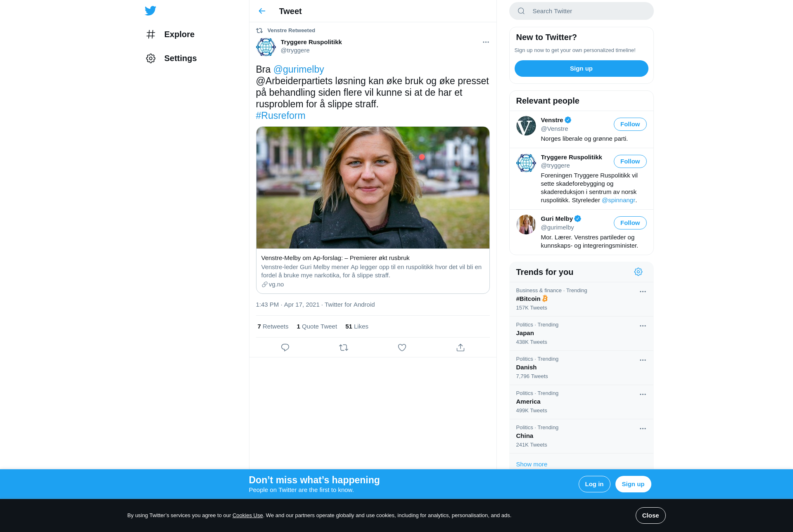The image size is (793, 532).
Task: Open the Japan trend
Action: point(581,333)
